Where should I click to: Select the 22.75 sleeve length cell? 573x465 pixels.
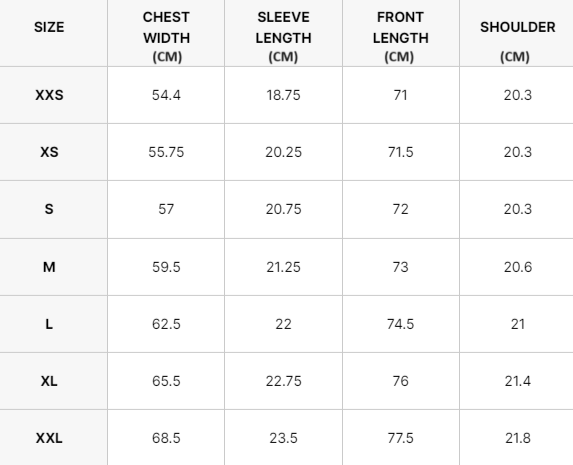283,381
